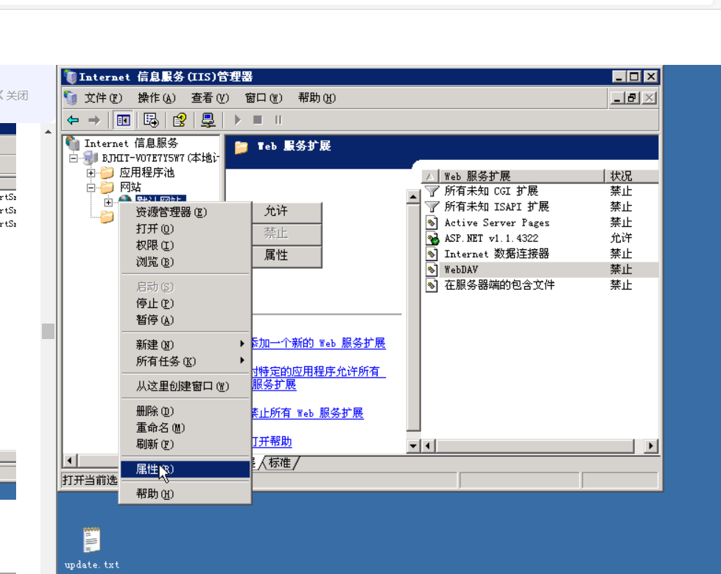Collapse the BJHIT-VO7E7Y5W7 server node
Screen dimensions: 721x574
tap(73, 159)
